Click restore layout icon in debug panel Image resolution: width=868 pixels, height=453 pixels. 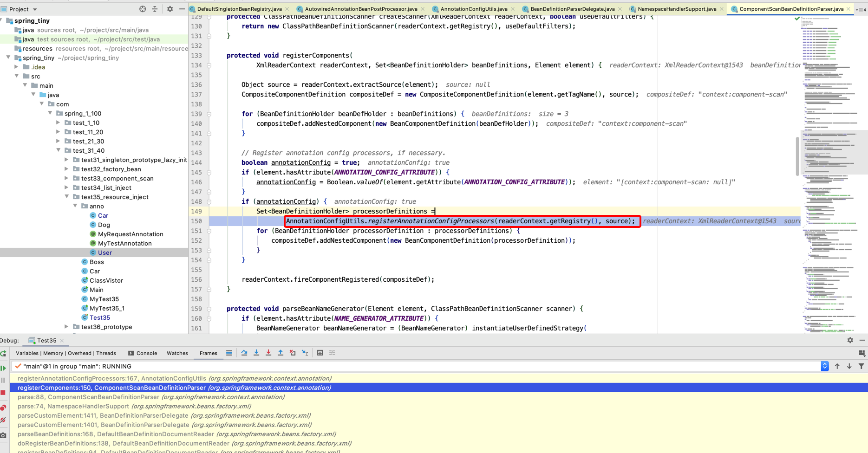(x=862, y=353)
